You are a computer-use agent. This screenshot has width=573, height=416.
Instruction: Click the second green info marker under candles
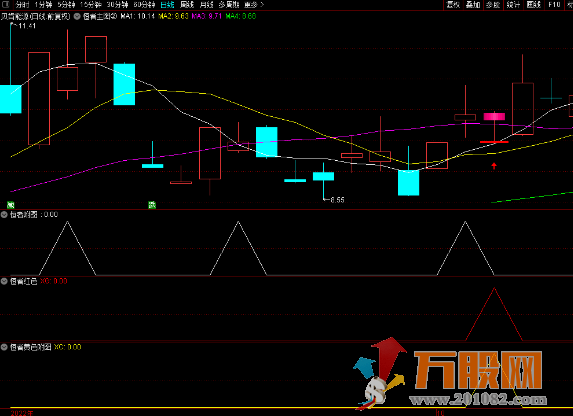click(x=152, y=205)
